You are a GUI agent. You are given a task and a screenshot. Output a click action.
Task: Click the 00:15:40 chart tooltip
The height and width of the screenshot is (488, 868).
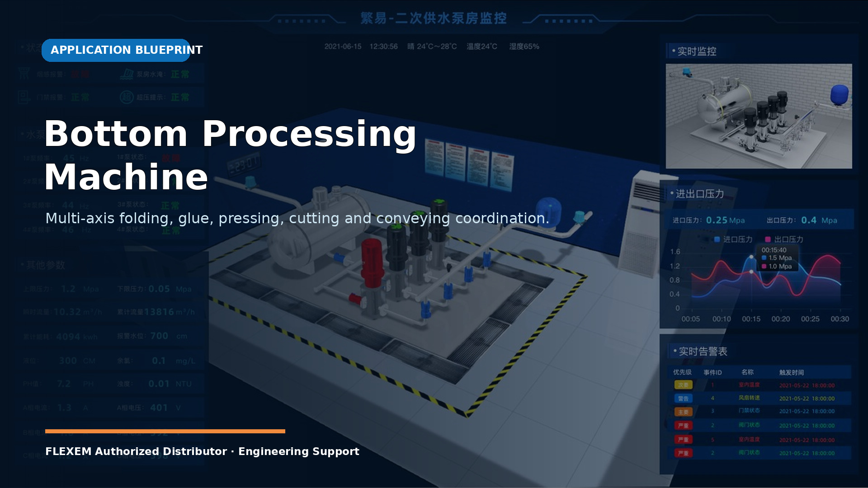pyautogui.click(x=777, y=258)
